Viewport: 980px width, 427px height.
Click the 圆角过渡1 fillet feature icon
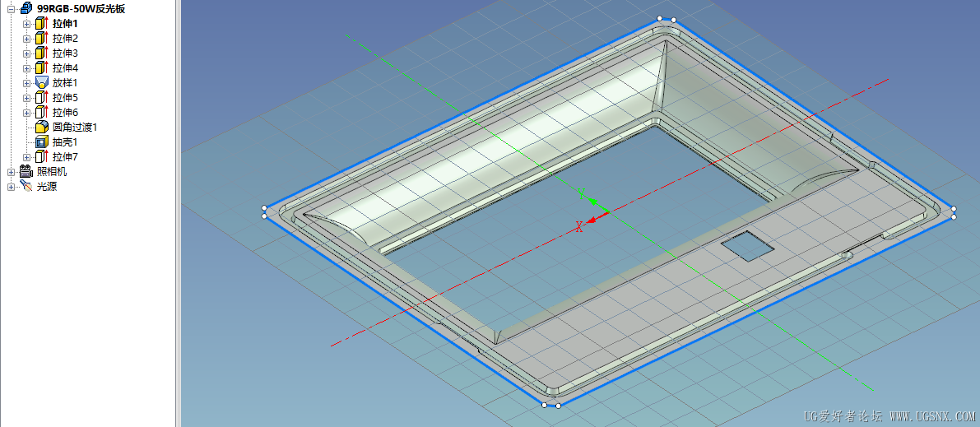(42, 127)
